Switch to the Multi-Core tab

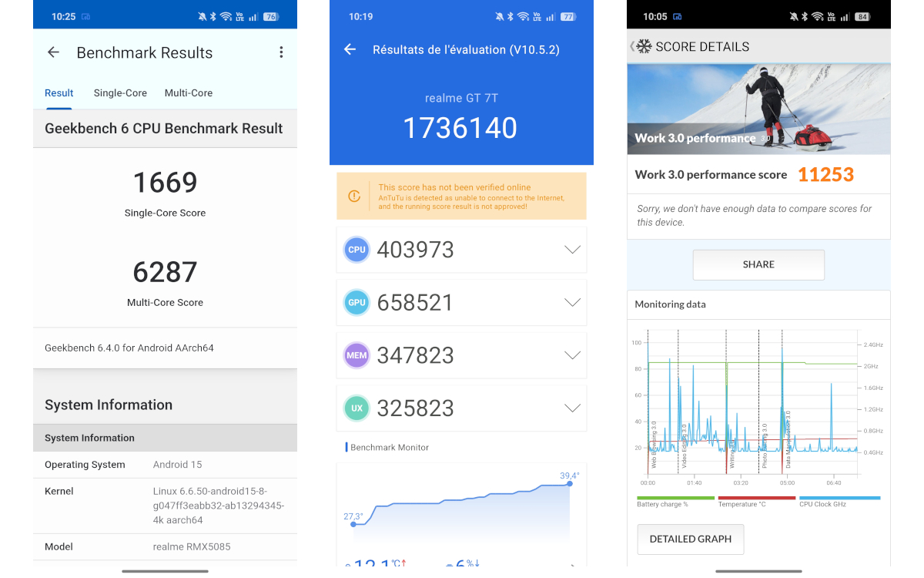tap(189, 93)
